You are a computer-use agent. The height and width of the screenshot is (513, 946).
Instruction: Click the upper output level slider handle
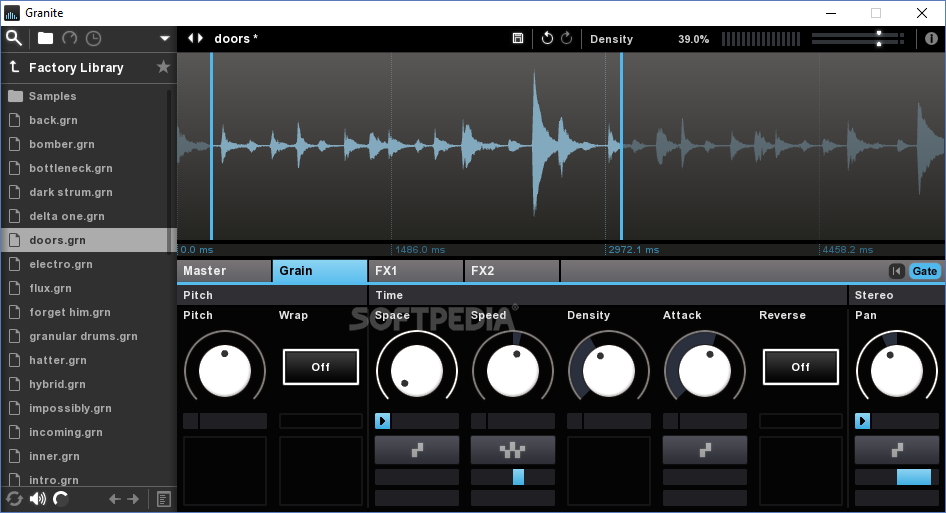(879, 34)
